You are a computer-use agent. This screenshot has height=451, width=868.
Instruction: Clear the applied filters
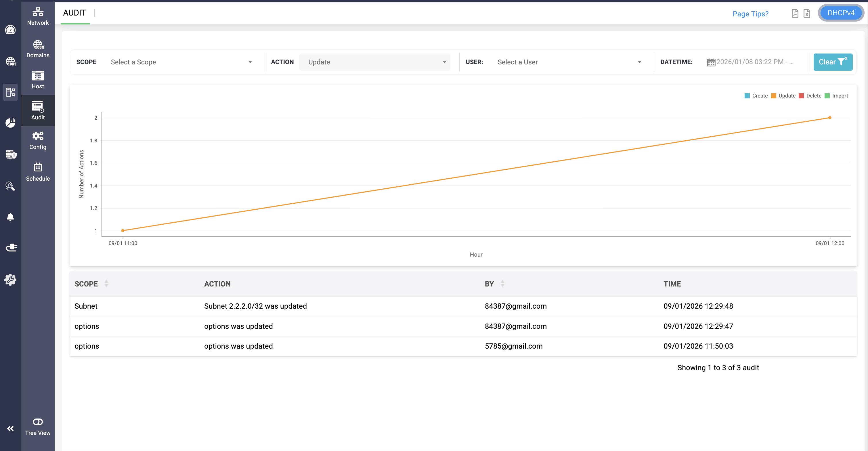coord(833,62)
